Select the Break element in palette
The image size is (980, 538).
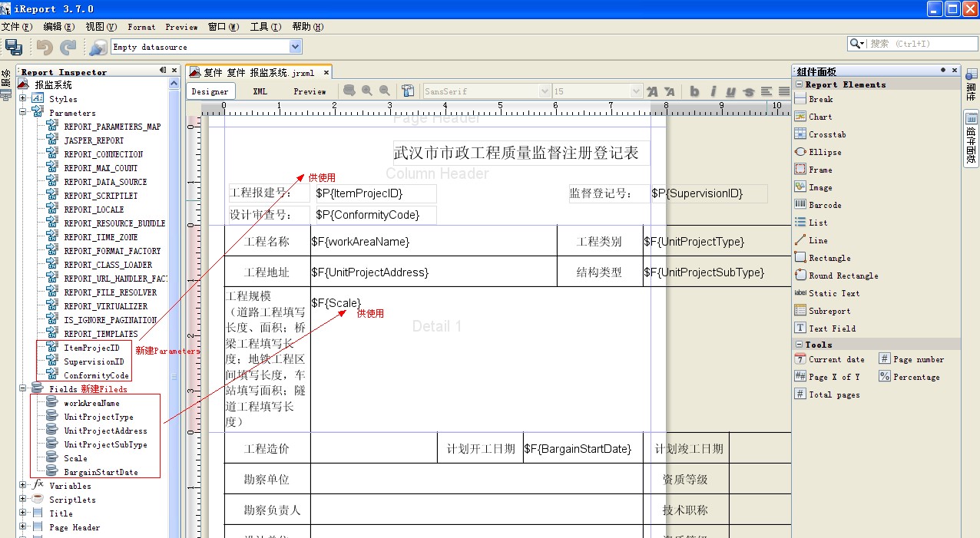[x=814, y=99]
